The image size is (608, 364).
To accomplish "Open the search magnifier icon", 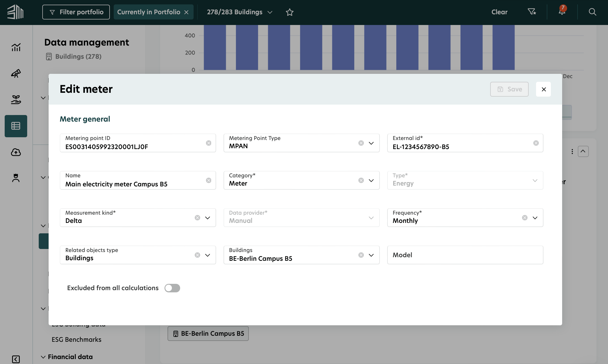I will click(592, 12).
